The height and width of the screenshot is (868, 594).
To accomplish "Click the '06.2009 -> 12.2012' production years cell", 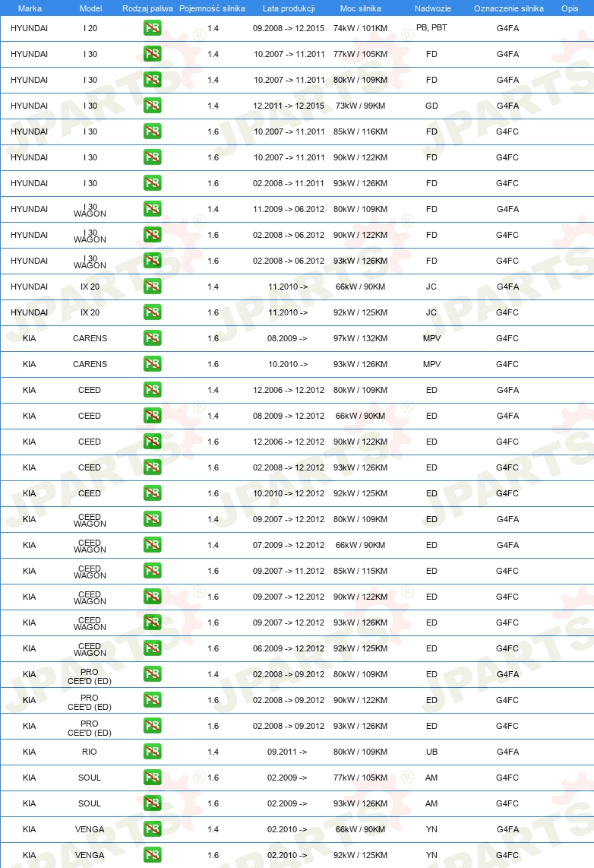I will tap(289, 648).
